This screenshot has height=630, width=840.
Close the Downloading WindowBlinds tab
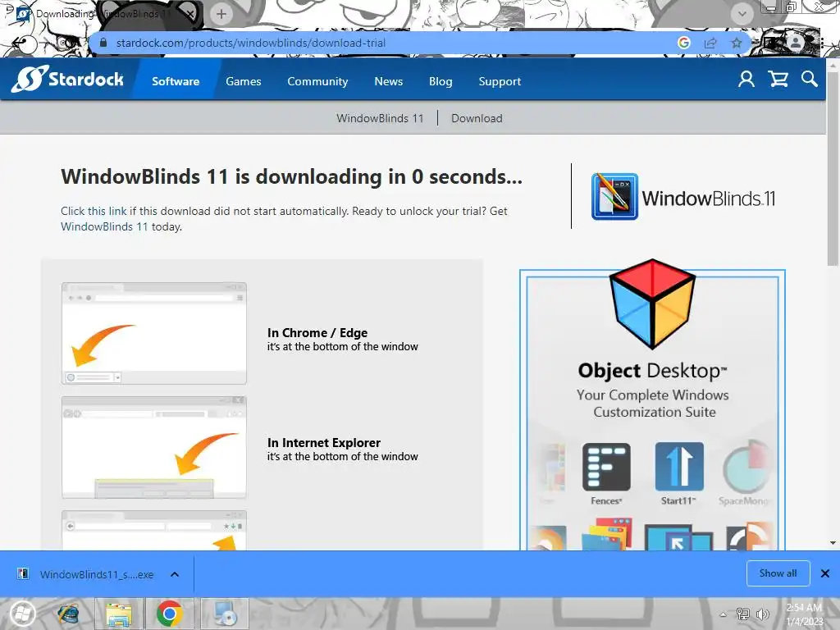pyautogui.click(x=190, y=14)
